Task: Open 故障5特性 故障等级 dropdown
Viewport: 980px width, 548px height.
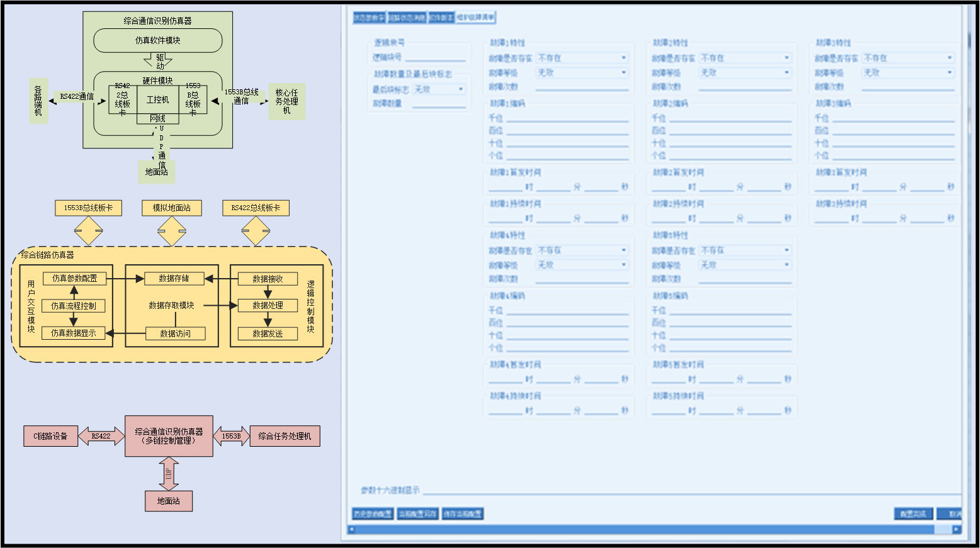Action: click(746, 265)
